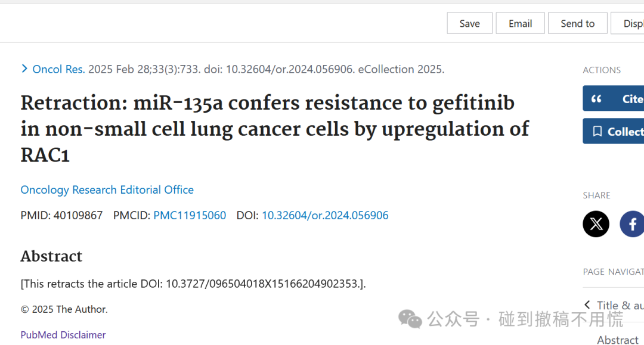Screen dimensions: 644x345
Task: Share the article on Facebook
Action: (x=632, y=224)
